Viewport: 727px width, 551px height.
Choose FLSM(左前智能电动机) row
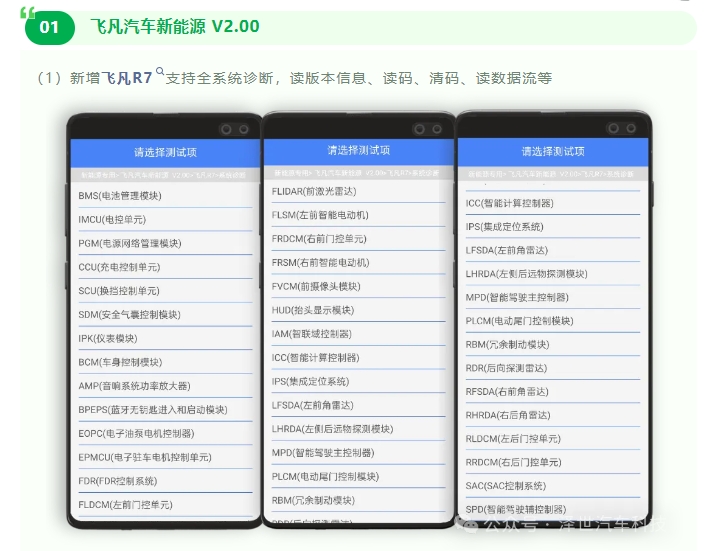(358, 215)
